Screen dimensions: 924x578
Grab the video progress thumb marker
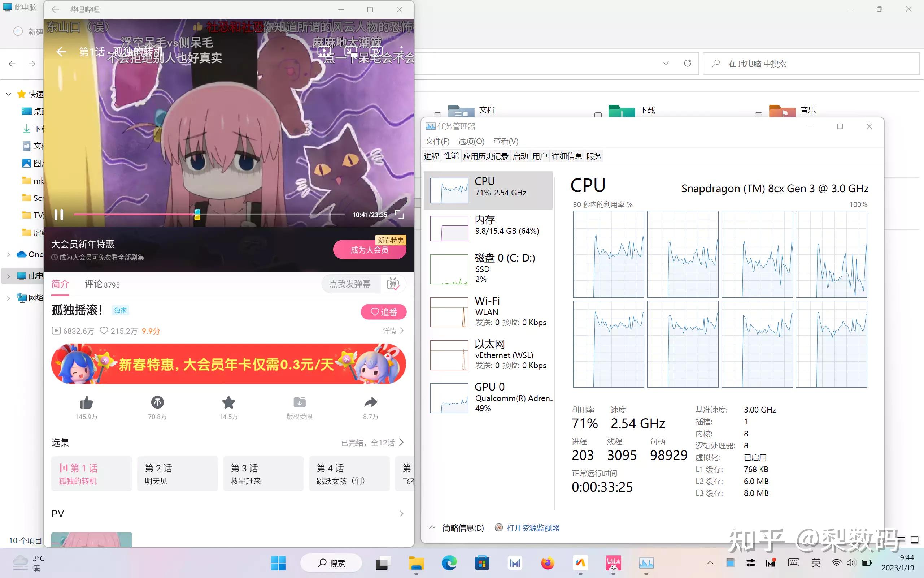pos(197,215)
